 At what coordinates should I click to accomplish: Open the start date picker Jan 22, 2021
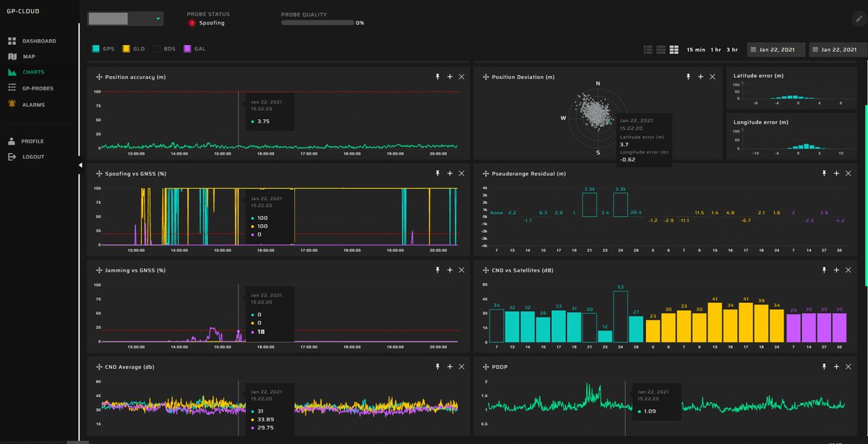775,49
